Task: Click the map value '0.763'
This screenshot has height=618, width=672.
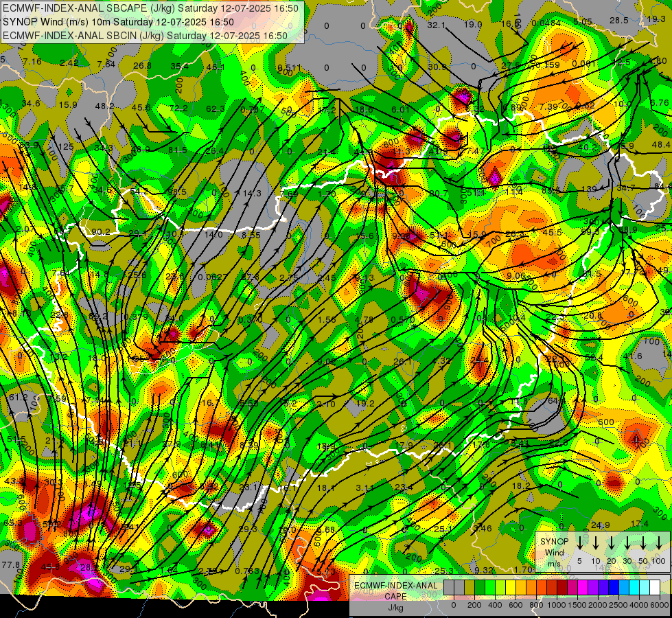Action: click(x=247, y=571)
